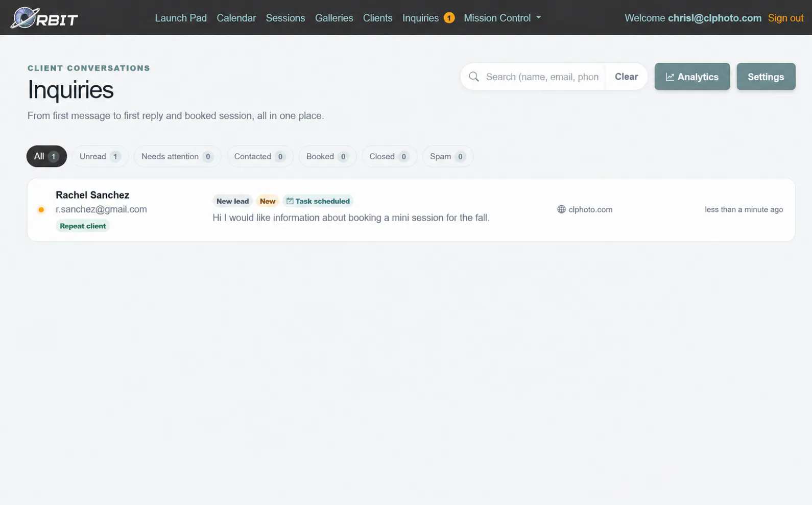The height and width of the screenshot is (505, 812).
Task: View Closed inquiries
Action: click(x=389, y=156)
